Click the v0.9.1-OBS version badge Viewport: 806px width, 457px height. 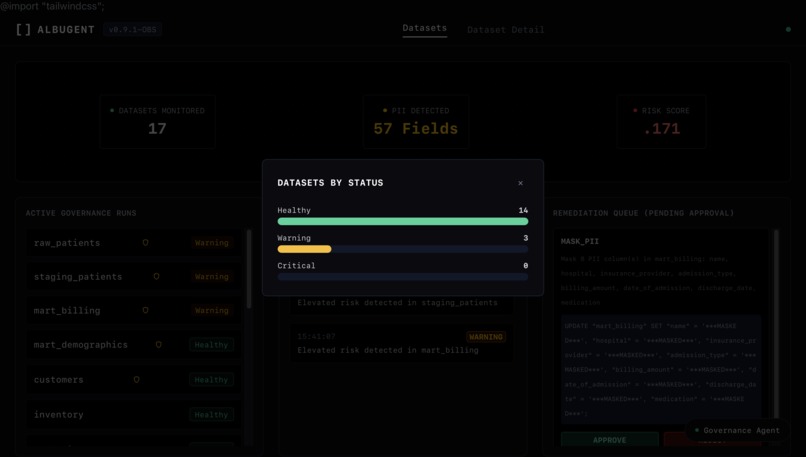pos(133,30)
